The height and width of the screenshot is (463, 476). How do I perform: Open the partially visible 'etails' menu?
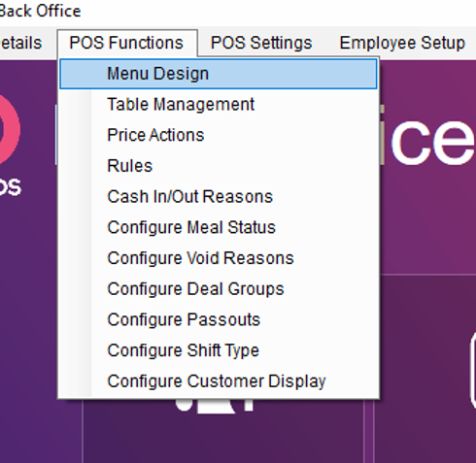tap(20, 43)
